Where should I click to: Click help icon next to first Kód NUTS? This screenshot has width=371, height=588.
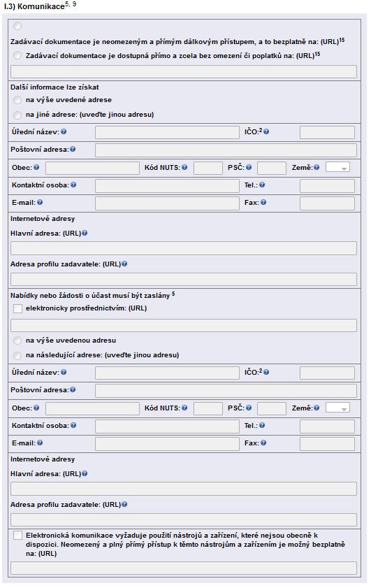pyautogui.click(x=184, y=167)
